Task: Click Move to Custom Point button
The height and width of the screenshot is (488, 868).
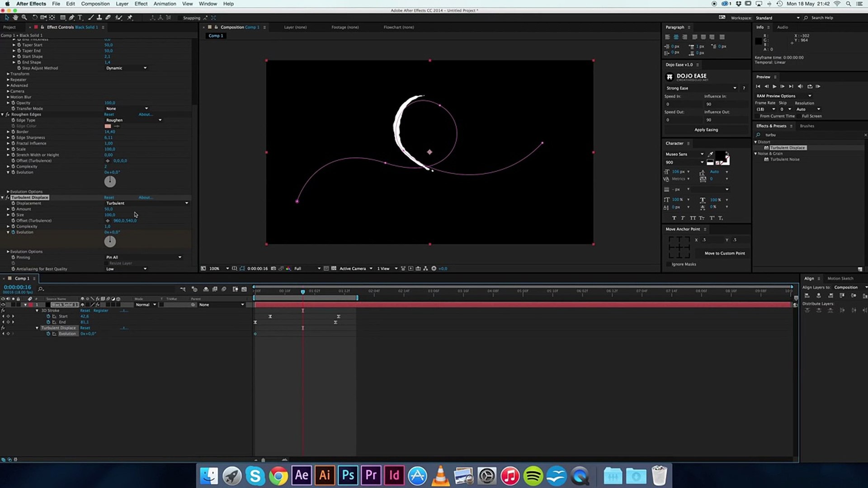Action: pyautogui.click(x=724, y=253)
